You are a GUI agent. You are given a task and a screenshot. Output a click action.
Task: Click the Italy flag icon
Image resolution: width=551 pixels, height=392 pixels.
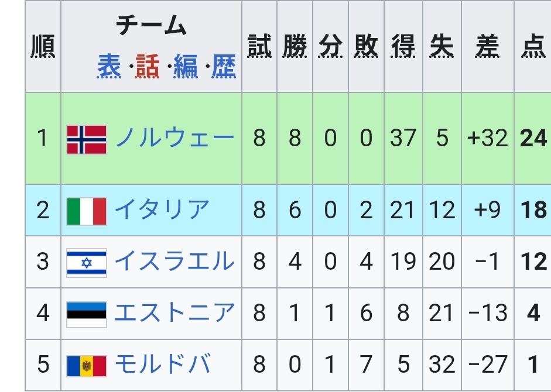[x=87, y=211]
